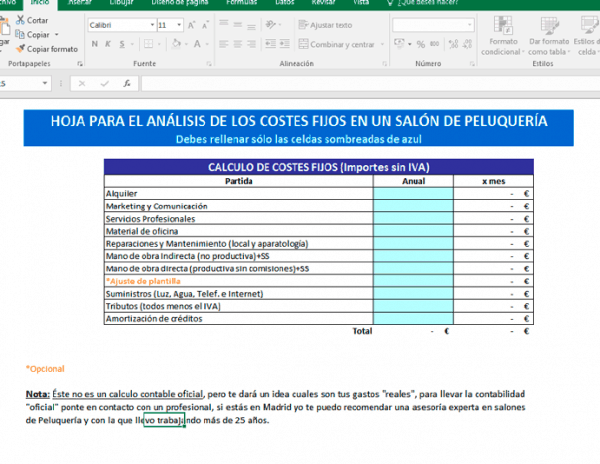The width and height of the screenshot is (600, 464).
Task: Select the *Ajuste de plantilla label
Action: coord(143,281)
